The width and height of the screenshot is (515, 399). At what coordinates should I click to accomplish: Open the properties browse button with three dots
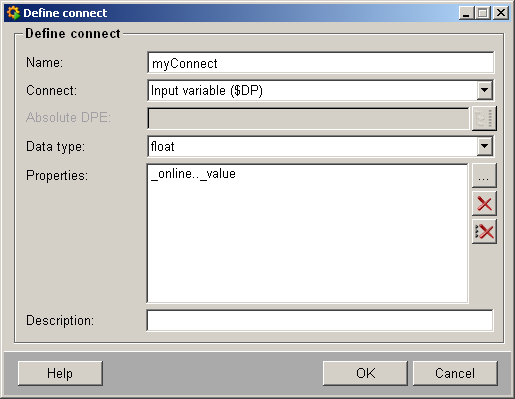click(484, 176)
